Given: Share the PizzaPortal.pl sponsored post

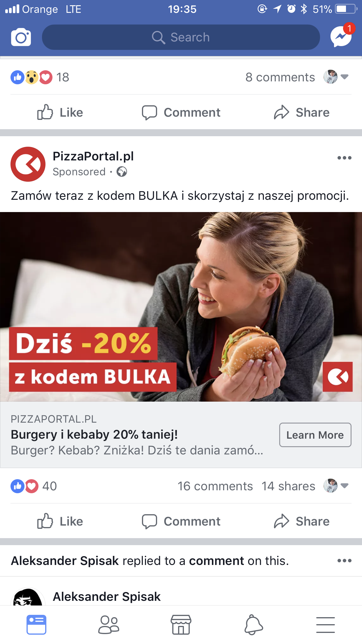Looking at the screenshot, I should tap(302, 521).
